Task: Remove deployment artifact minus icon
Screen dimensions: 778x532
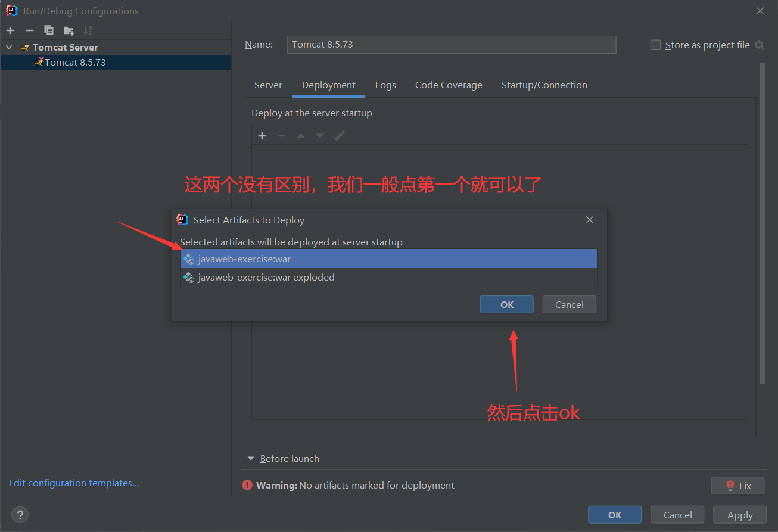Action: pos(281,136)
